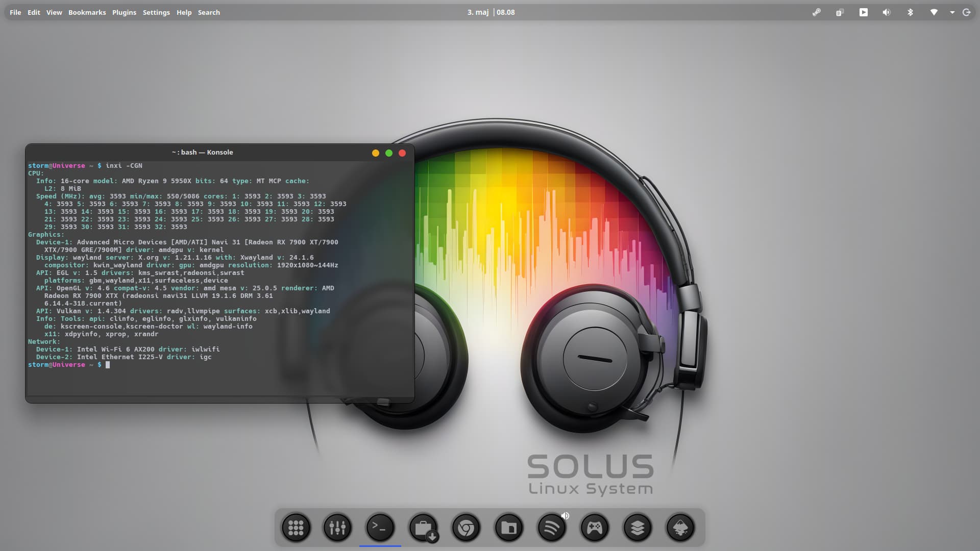
Task: Launch Inkscape from the dock
Action: (680, 528)
